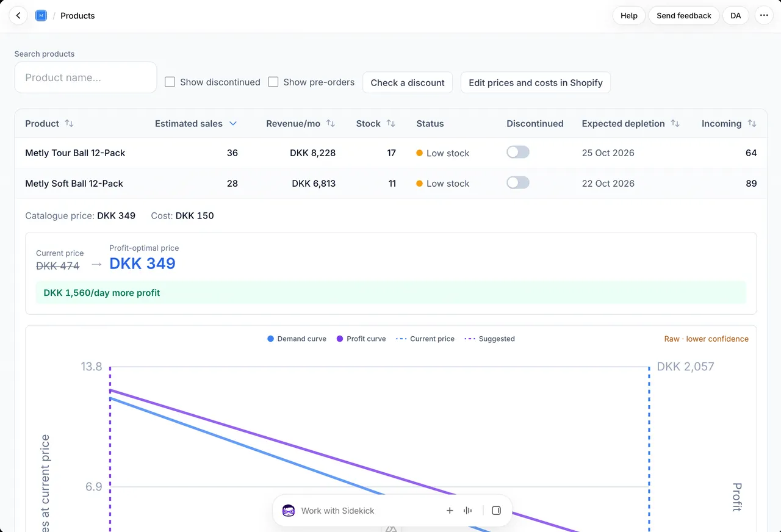Enable Show pre-orders checkbox
The height and width of the screenshot is (532, 781).
coord(273,82)
